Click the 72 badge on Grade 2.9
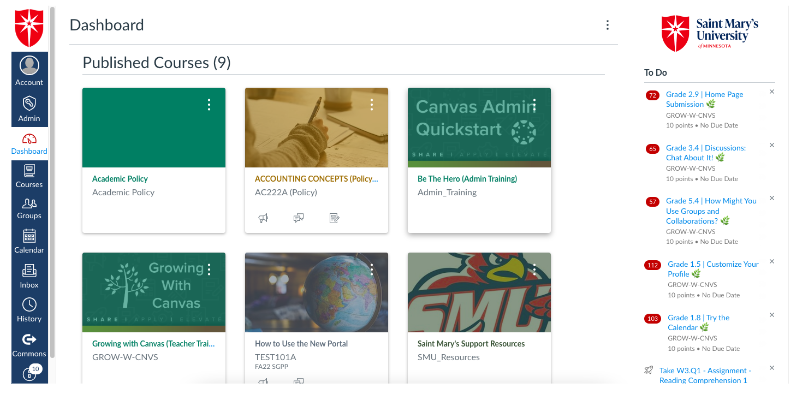The width and height of the screenshot is (799, 410). click(x=652, y=95)
